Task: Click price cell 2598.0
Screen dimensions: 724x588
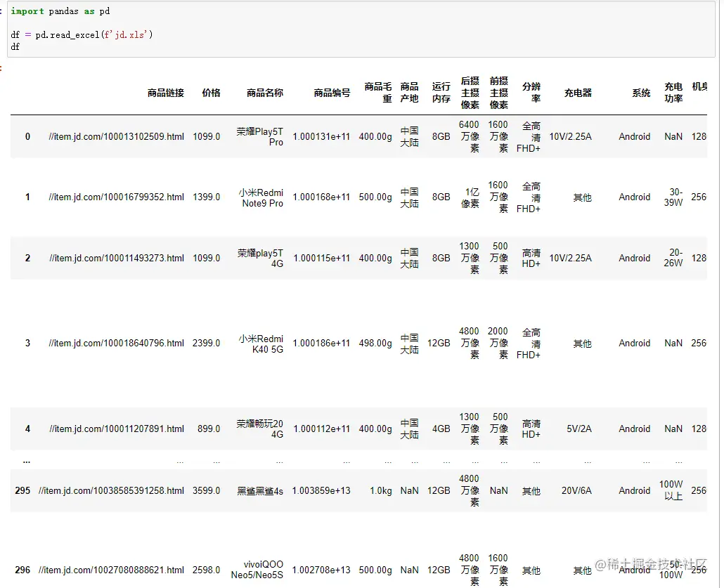Action: (x=207, y=570)
